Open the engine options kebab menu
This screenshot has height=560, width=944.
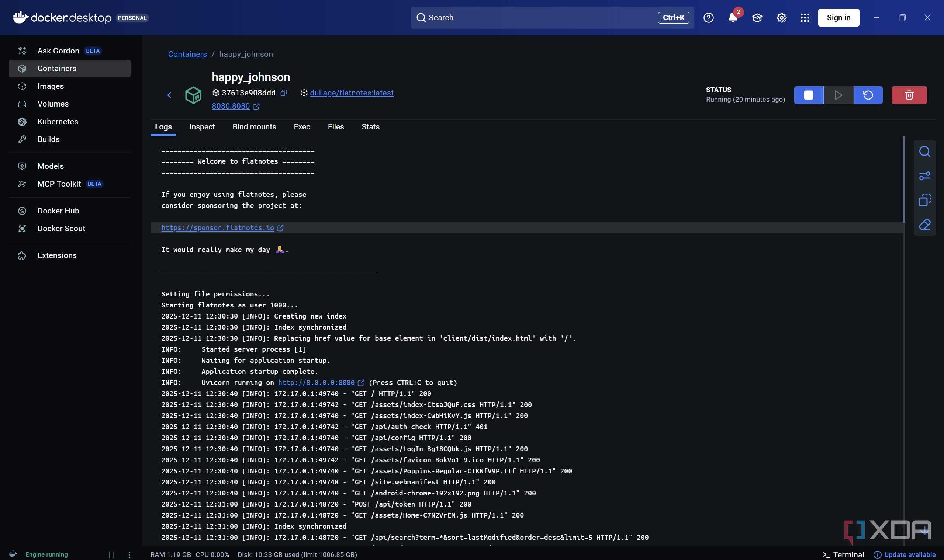pyautogui.click(x=129, y=554)
